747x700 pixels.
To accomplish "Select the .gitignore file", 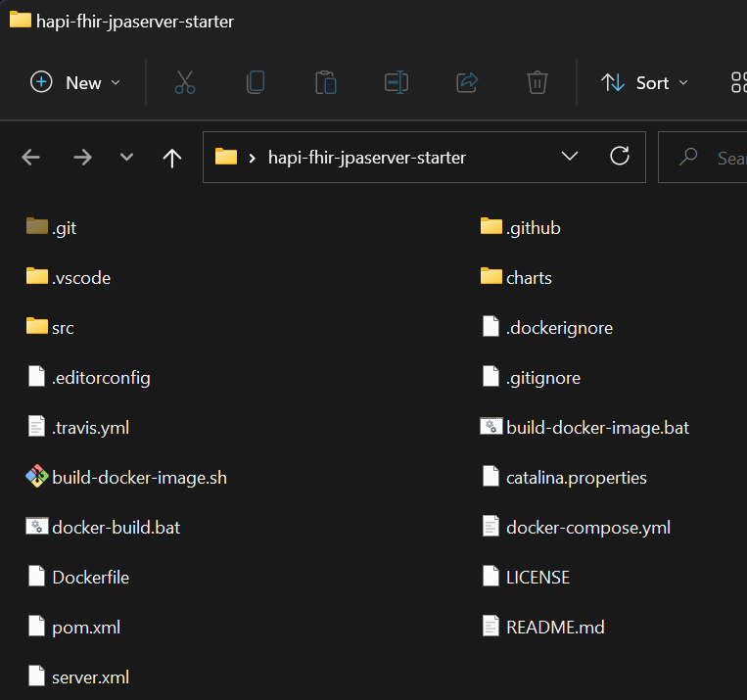I will tap(531, 378).
